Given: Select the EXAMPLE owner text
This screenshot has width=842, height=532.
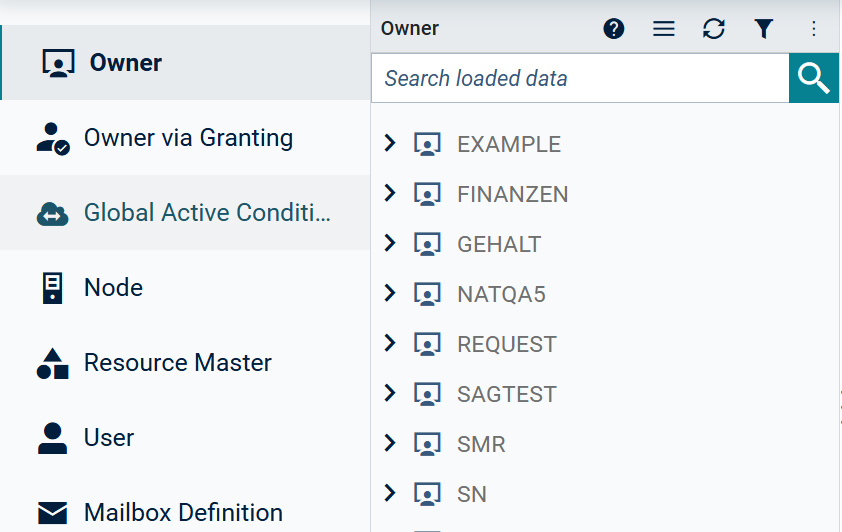Looking at the screenshot, I should pyautogui.click(x=509, y=145).
